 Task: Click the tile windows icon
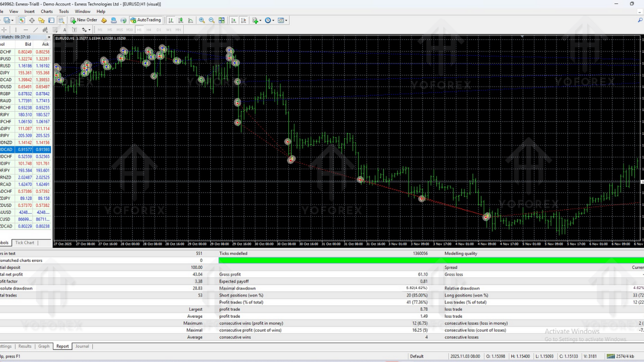point(222,20)
